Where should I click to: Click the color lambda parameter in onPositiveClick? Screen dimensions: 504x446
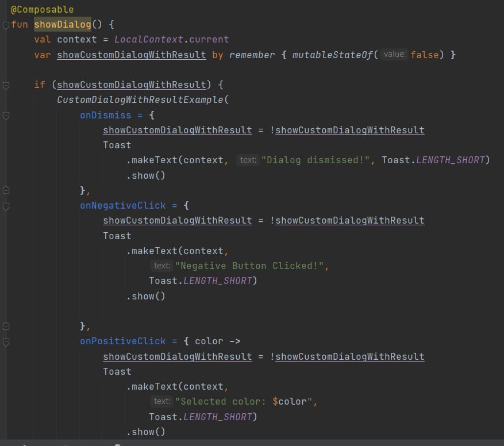click(209, 341)
